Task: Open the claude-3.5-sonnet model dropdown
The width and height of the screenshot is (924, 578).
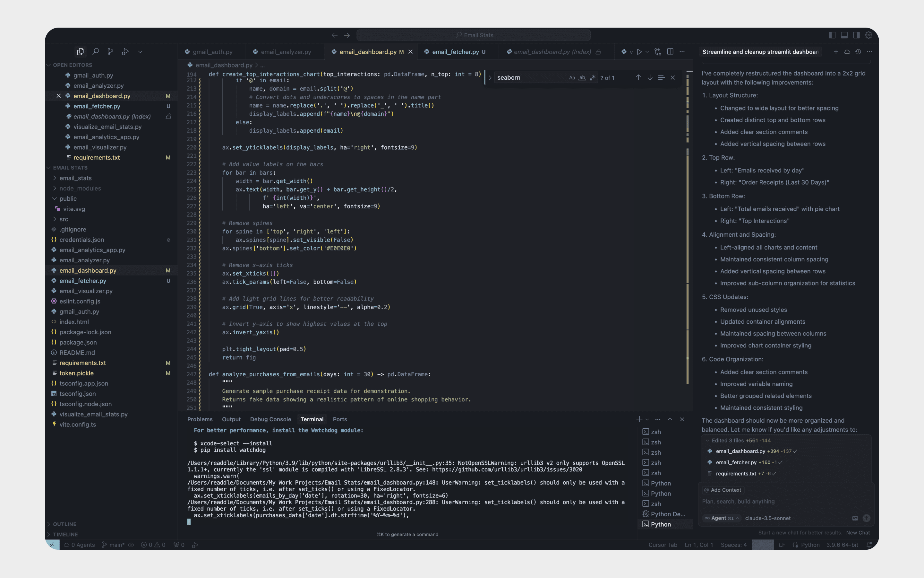Action: tap(770, 518)
